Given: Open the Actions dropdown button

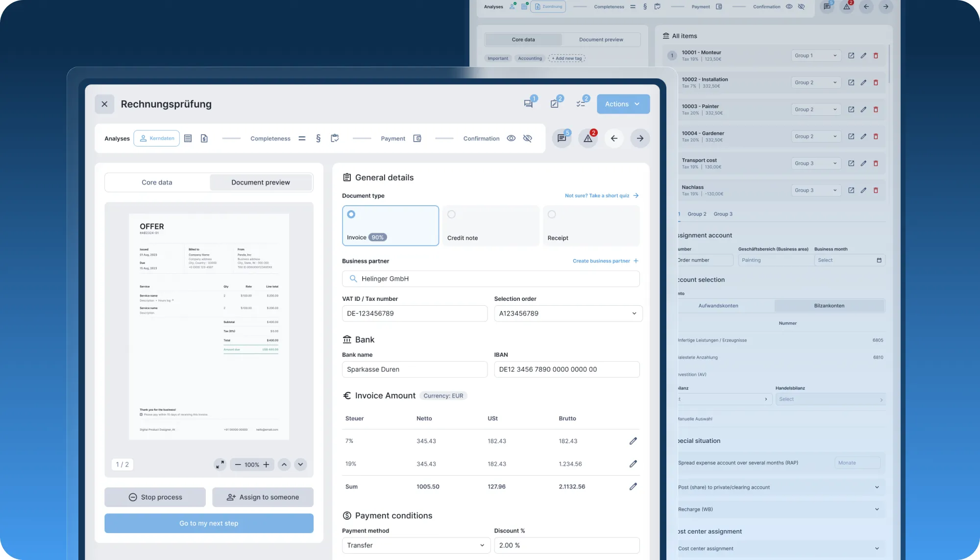Looking at the screenshot, I should (623, 104).
